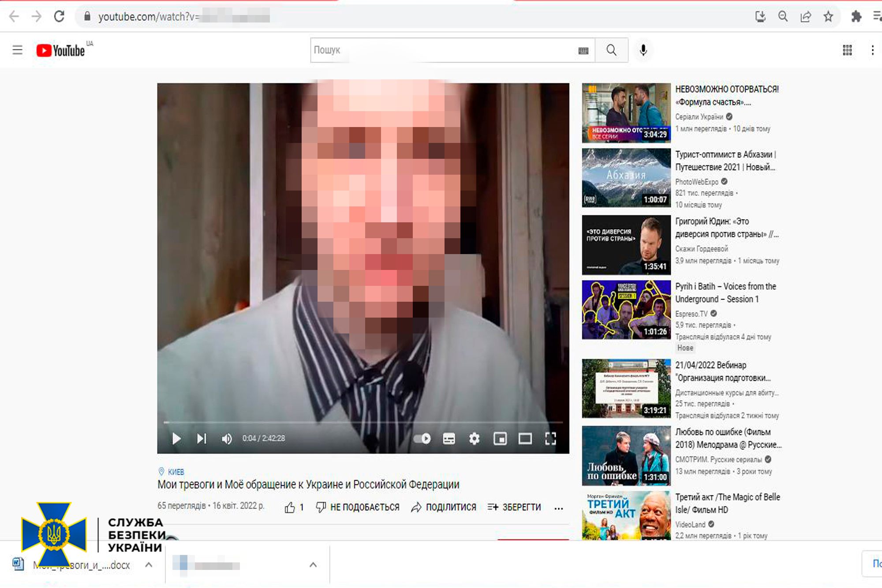
Task: Enter full screen mode
Action: point(550,438)
